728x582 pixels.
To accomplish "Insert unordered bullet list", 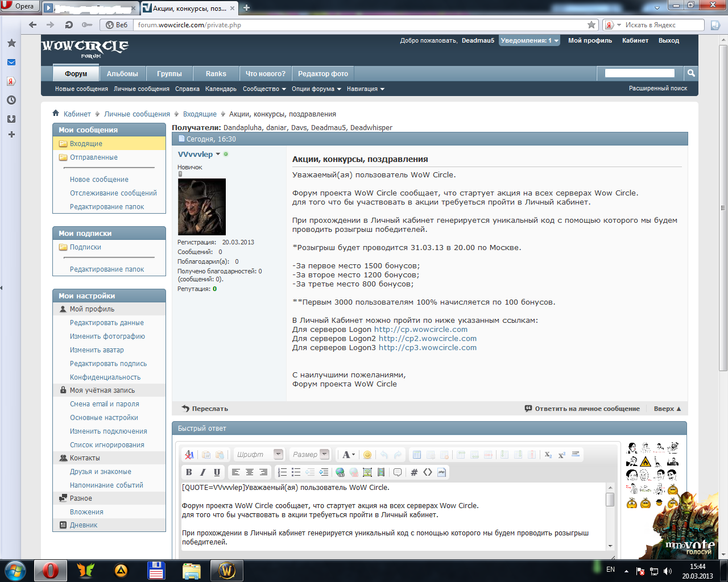I will (296, 472).
